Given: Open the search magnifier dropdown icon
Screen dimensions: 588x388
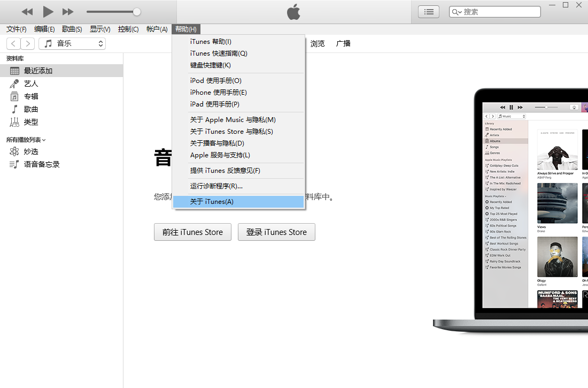Looking at the screenshot, I should (x=457, y=12).
